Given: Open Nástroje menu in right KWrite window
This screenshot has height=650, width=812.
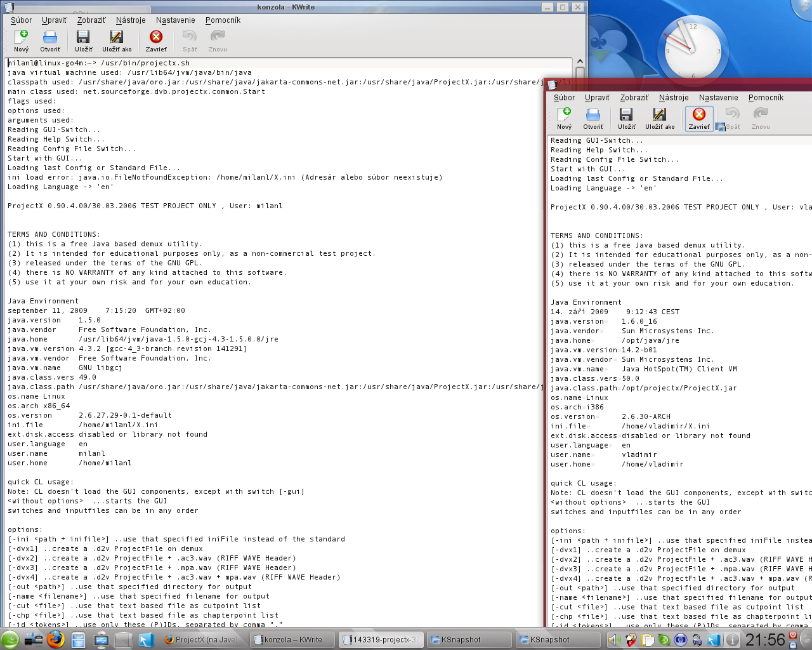Looking at the screenshot, I should pyautogui.click(x=674, y=98).
